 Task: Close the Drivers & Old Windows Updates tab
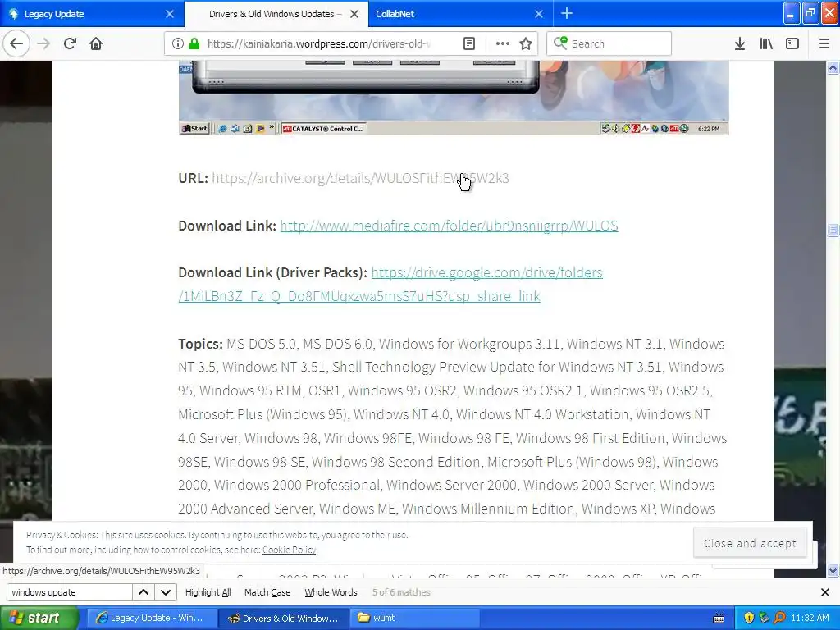(354, 14)
